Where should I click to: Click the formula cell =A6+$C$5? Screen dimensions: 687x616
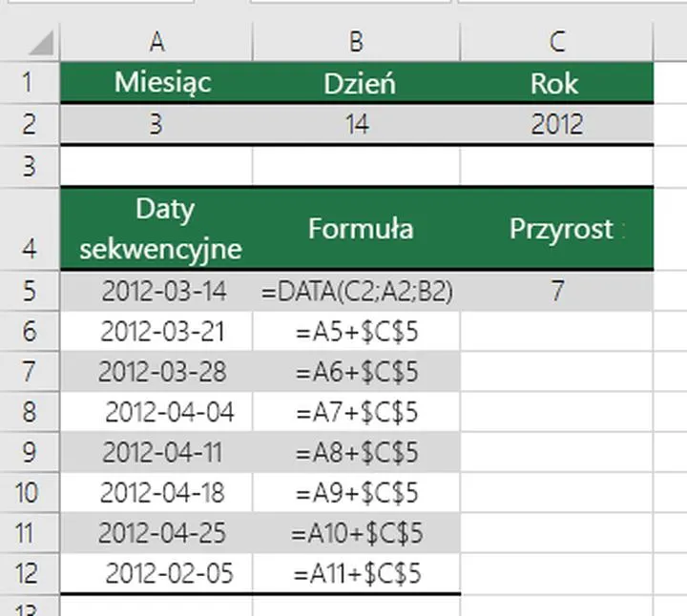pyautogui.click(x=356, y=372)
